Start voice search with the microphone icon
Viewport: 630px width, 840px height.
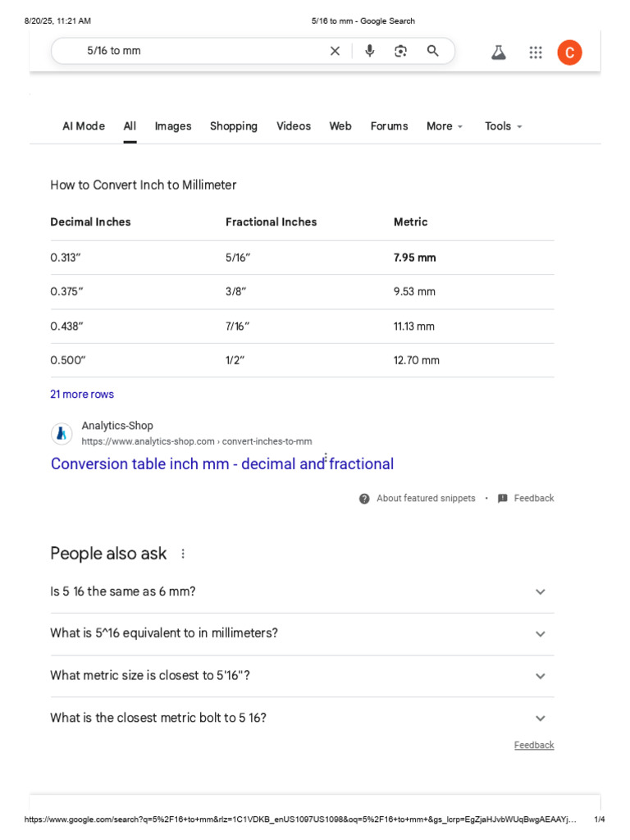[x=370, y=51]
